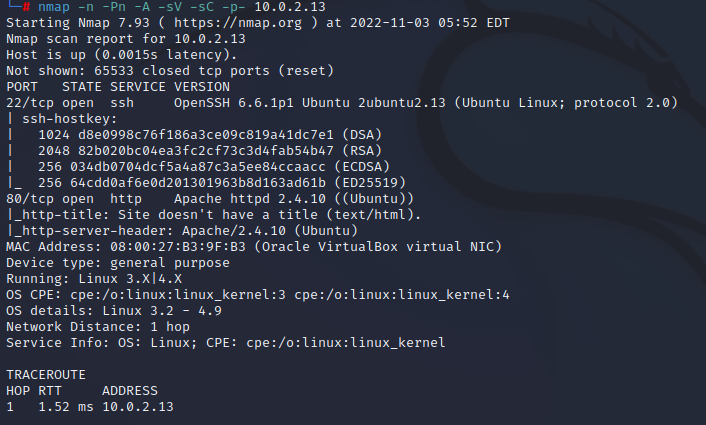This screenshot has height=425, width=706.
Task: Click the target IP in the command line
Action: [x=270, y=7]
